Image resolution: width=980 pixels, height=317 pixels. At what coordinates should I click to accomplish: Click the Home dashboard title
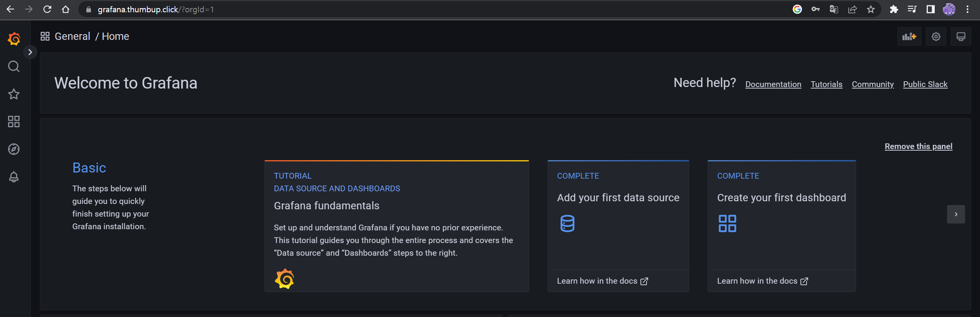[x=115, y=36]
